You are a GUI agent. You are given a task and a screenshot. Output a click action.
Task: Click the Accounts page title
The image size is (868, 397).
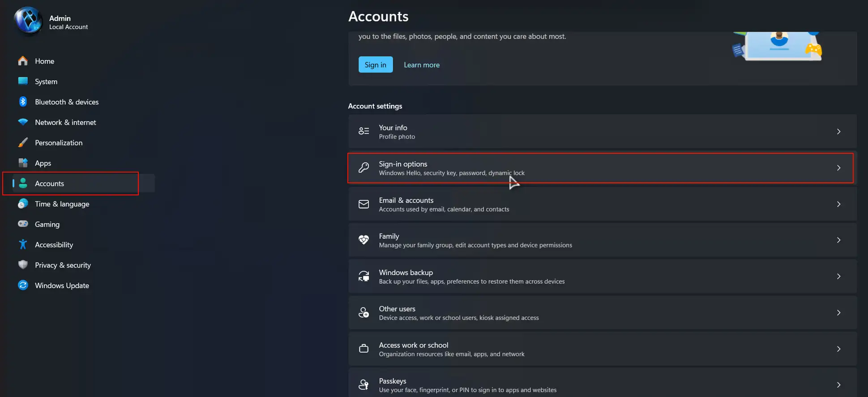[x=378, y=16]
